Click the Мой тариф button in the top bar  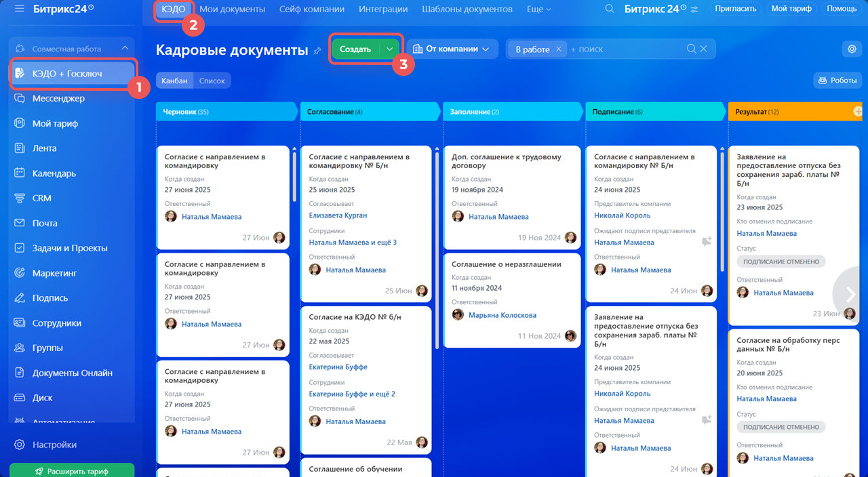[x=791, y=9]
